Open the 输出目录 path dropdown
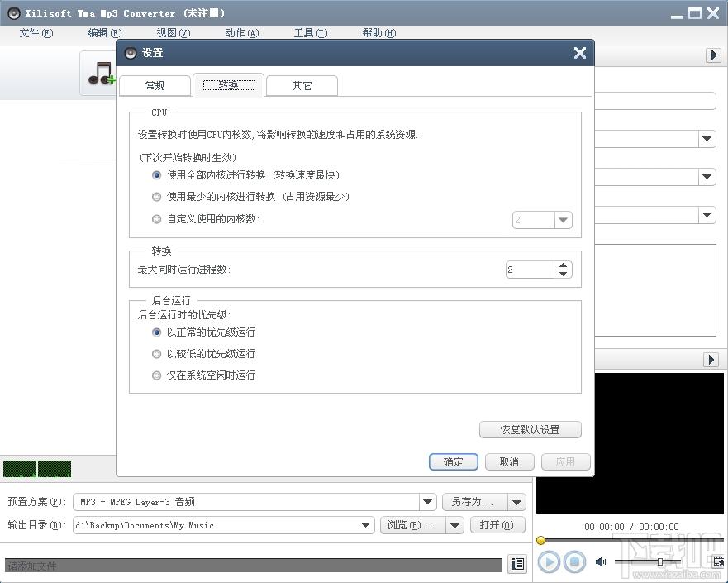The width and height of the screenshot is (728, 583). click(x=365, y=525)
